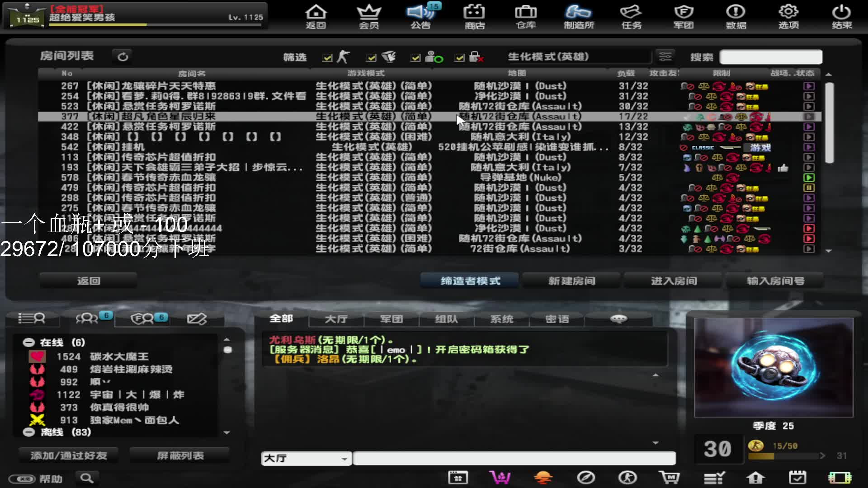Screen dimensions: 868x488
Task: Toggle the player-status filter checkbox
Action: click(x=415, y=58)
